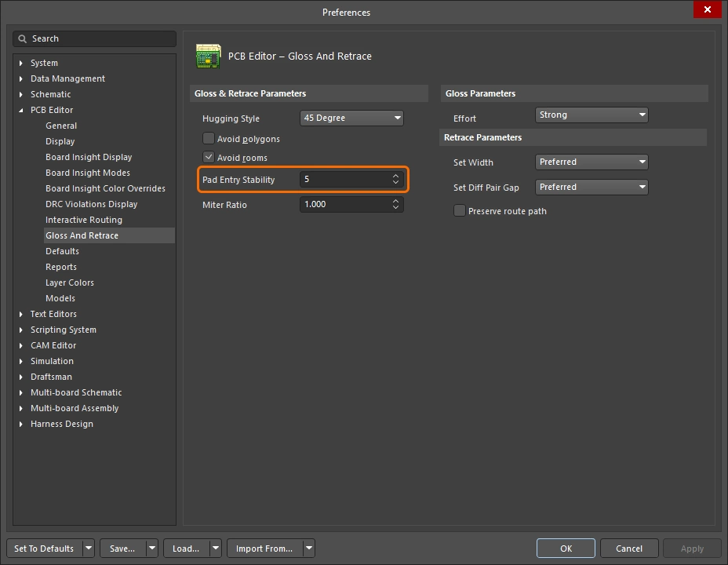Open the Set Width dropdown
The image size is (728, 565).
[591, 162]
